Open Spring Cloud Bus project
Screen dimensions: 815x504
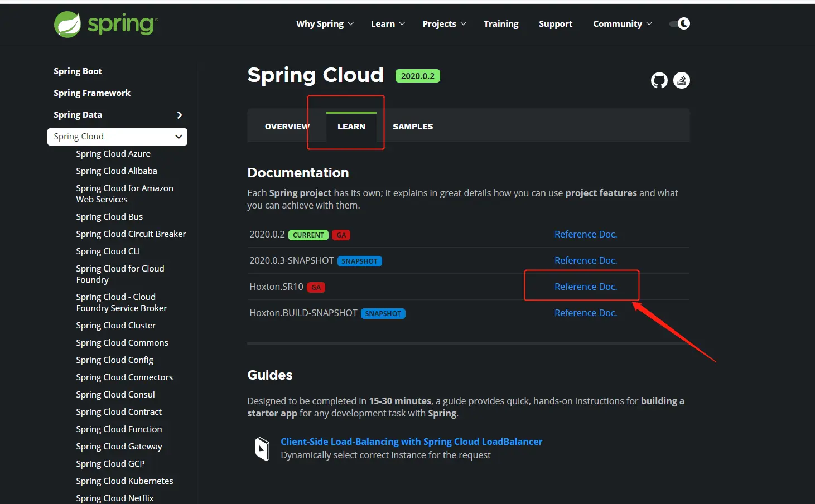pyautogui.click(x=109, y=217)
